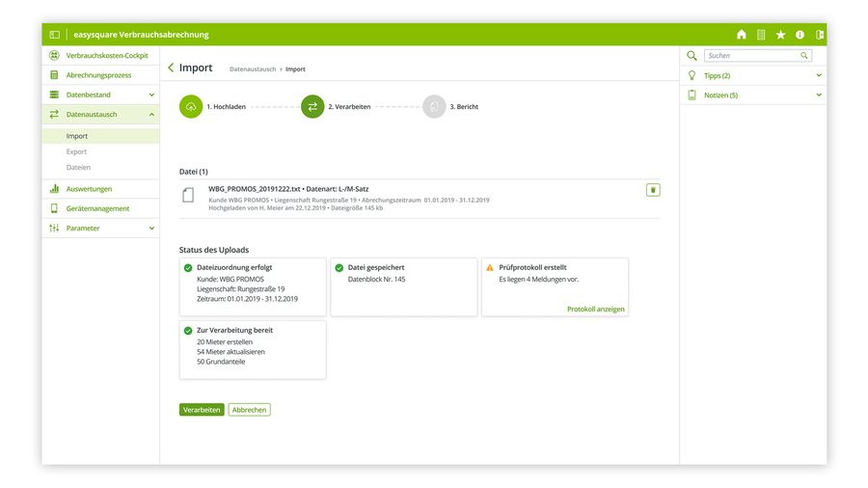Collapse the Datenaustausch menu
This screenshot has width=868, height=488.
151,115
